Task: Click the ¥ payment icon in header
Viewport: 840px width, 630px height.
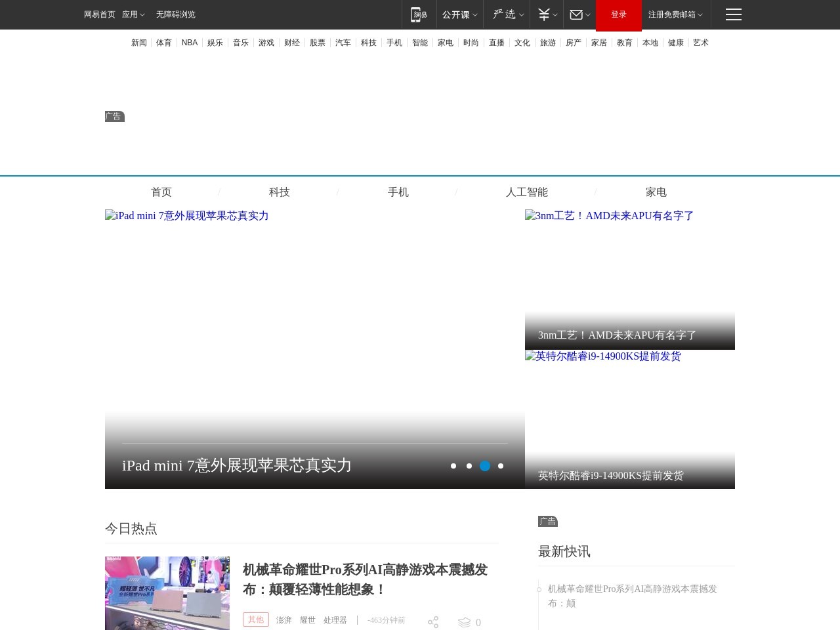Action: (543, 14)
